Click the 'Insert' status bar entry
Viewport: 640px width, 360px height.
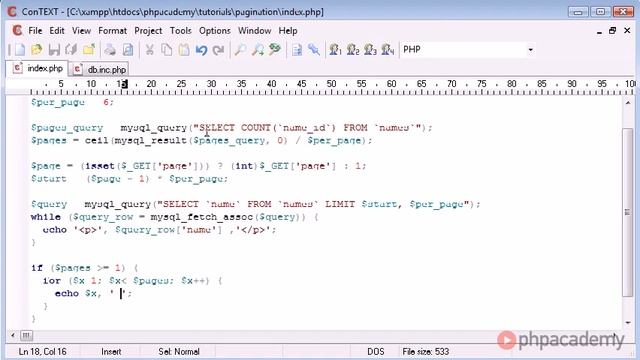click(111, 351)
